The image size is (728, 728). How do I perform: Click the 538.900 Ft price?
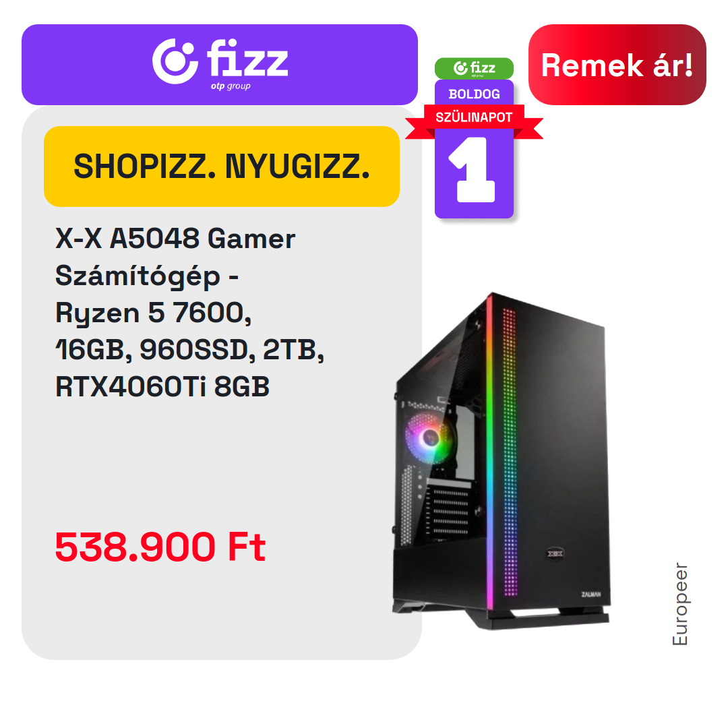(x=160, y=547)
